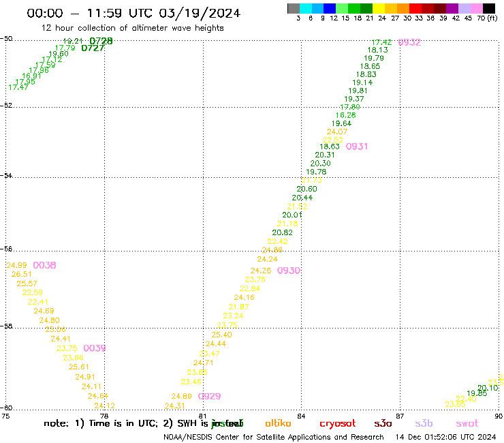
Task: Click the wave height value 22.59
Action: [x=33, y=292]
